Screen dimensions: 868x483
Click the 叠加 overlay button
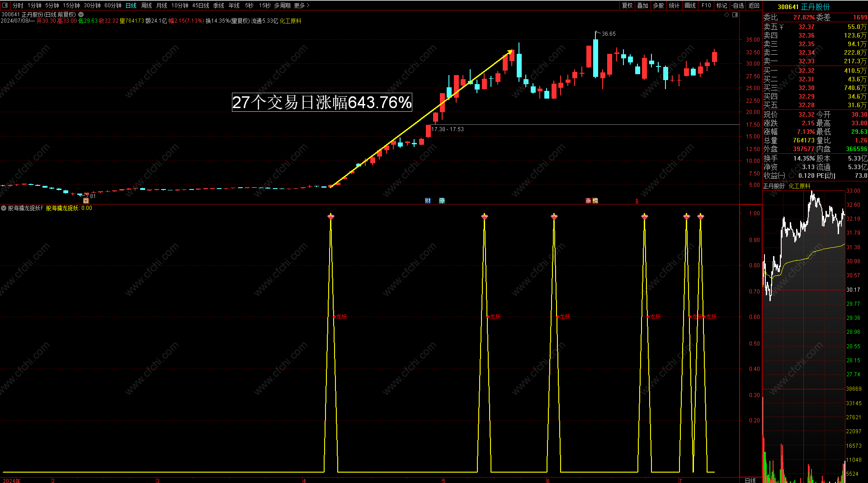[x=643, y=5]
